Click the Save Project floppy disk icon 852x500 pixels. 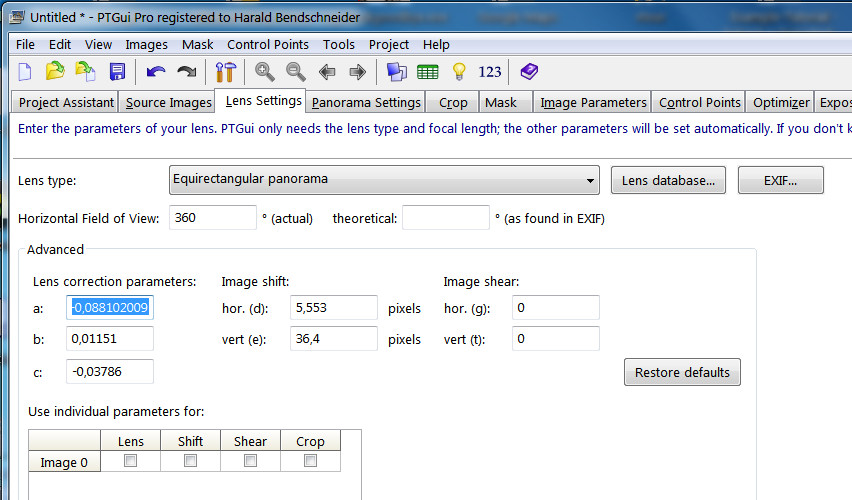tap(117, 71)
